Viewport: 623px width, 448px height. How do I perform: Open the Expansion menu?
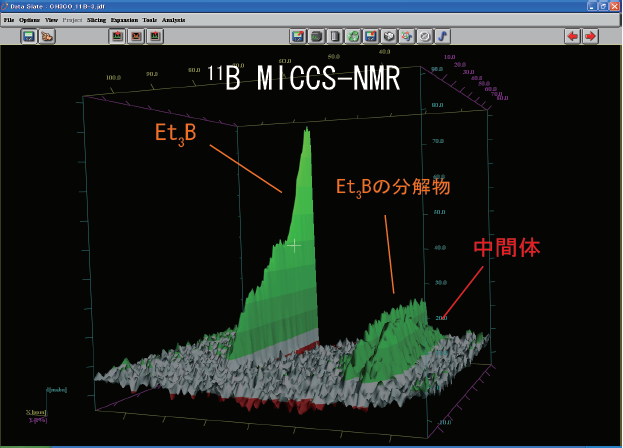click(x=125, y=19)
